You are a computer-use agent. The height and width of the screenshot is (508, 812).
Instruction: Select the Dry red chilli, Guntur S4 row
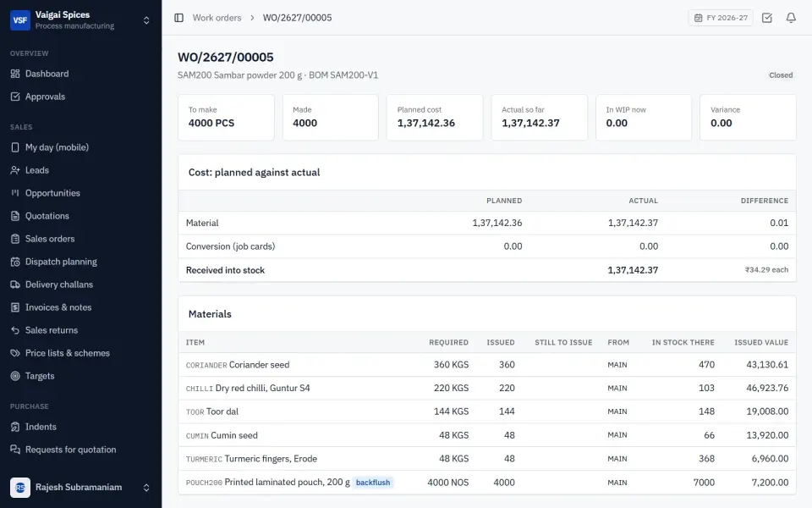pyautogui.click(x=487, y=388)
